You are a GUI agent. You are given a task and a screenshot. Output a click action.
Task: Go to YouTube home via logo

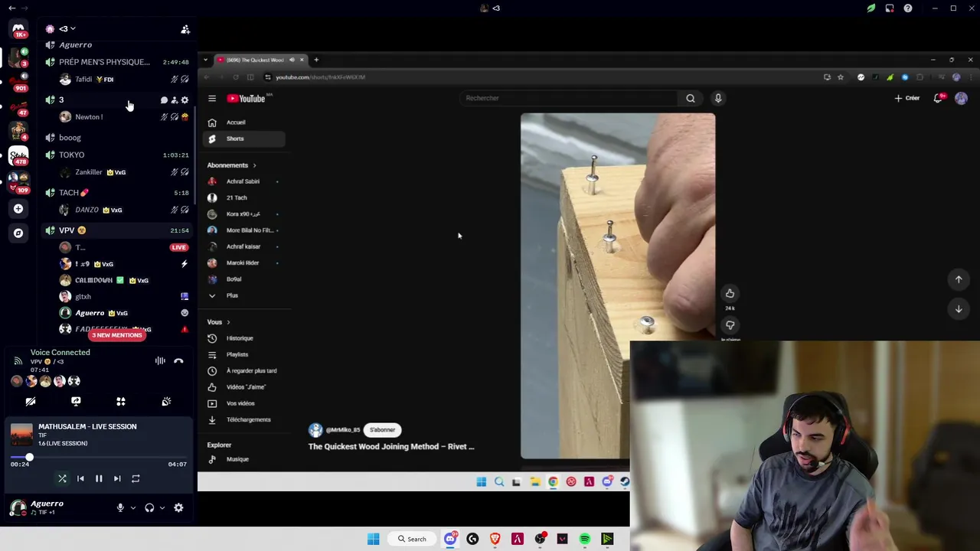point(247,99)
